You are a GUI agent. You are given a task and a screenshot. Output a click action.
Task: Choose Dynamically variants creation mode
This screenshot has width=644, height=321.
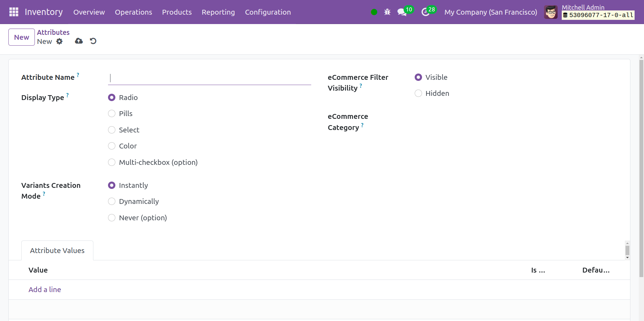[112, 201]
